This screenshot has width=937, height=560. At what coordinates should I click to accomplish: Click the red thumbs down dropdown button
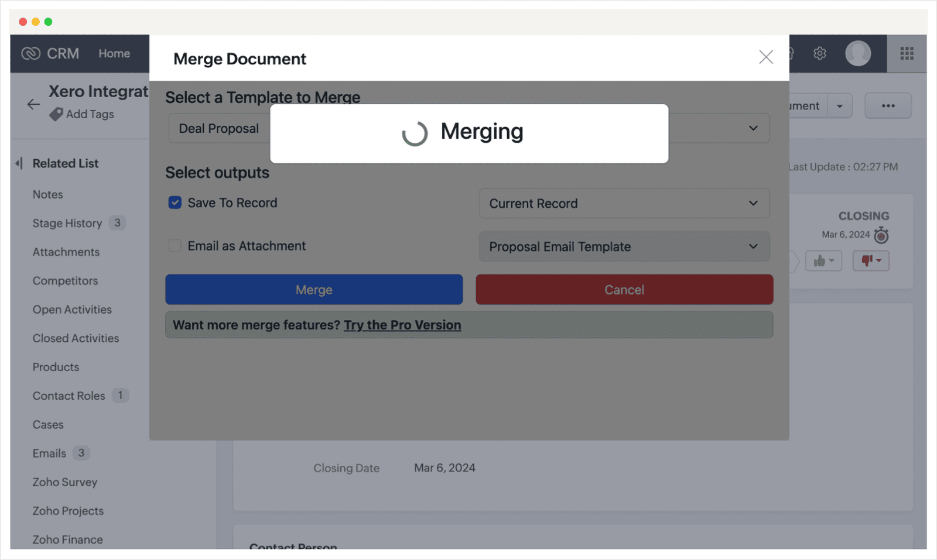click(x=871, y=261)
